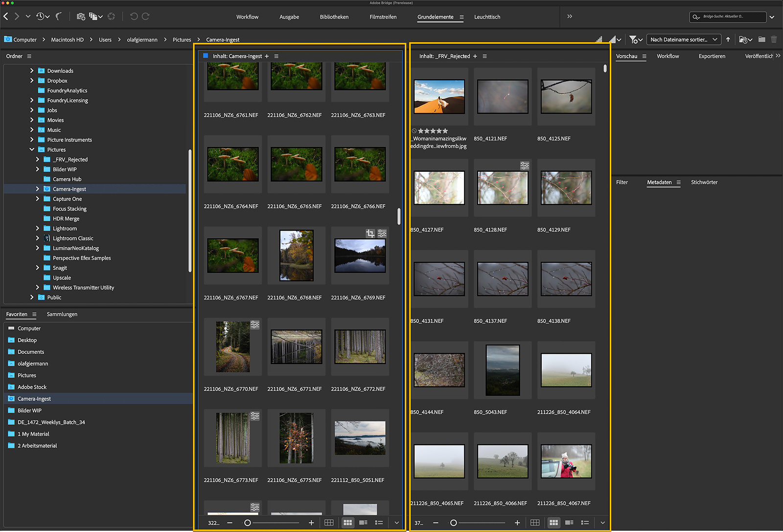
Task: Collapse the Pictures folder in tree
Action: [32, 150]
